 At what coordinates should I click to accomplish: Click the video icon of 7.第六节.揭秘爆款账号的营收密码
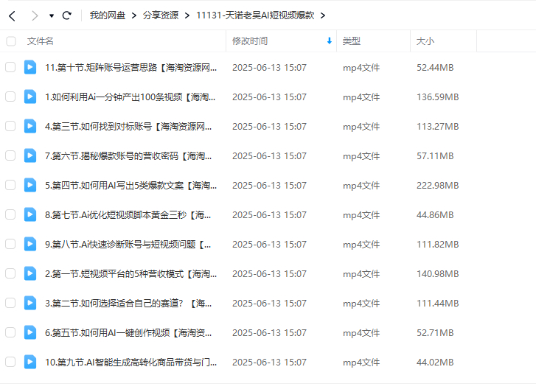pyautogui.click(x=30, y=155)
